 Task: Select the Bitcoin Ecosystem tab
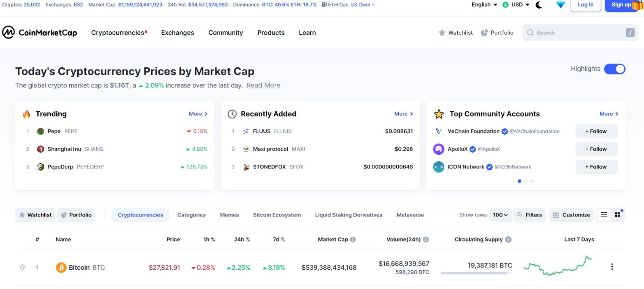click(x=277, y=215)
